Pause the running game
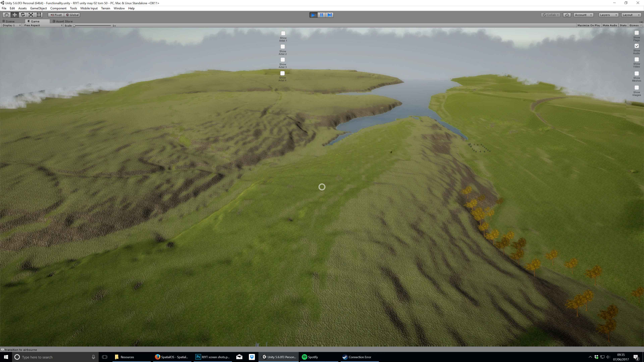Screen dimensions: 644x362 click(x=321, y=15)
